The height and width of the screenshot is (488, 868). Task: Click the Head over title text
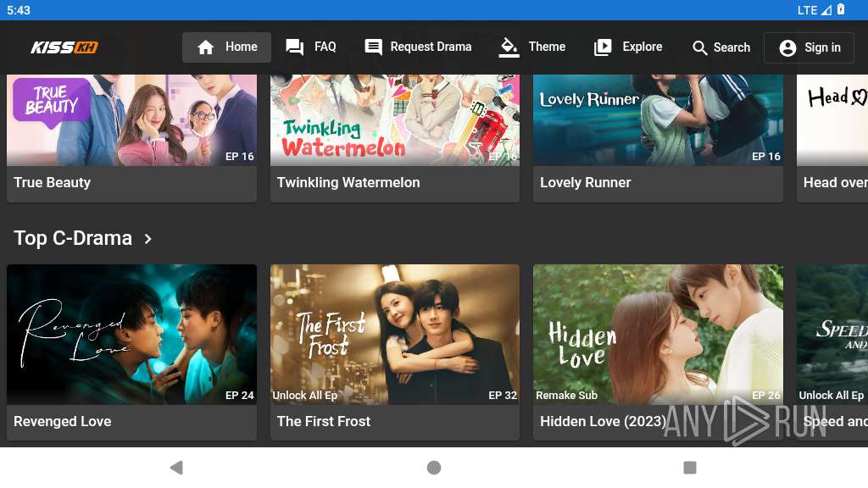[x=835, y=183]
